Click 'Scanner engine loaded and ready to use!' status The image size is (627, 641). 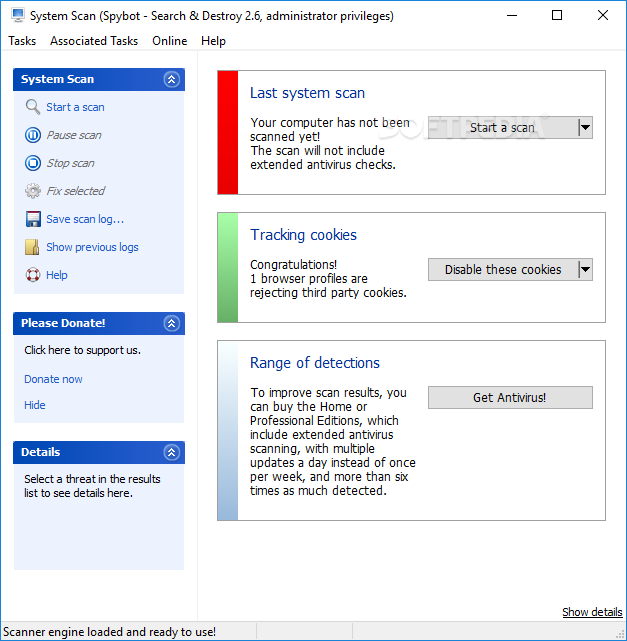(x=109, y=632)
